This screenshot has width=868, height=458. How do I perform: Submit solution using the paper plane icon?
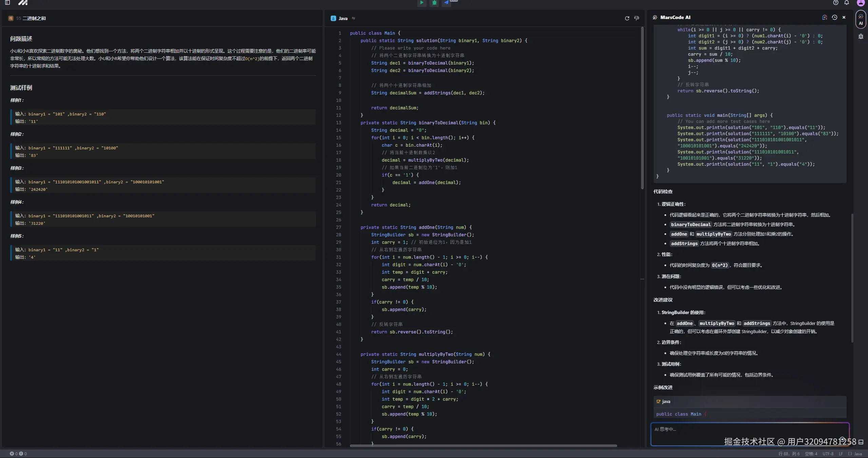[447, 3]
